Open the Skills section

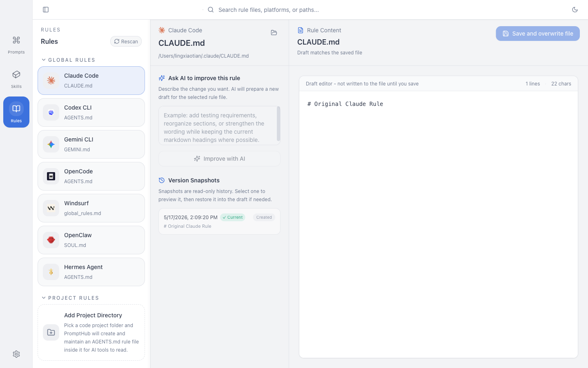pyautogui.click(x=16, y=79)
